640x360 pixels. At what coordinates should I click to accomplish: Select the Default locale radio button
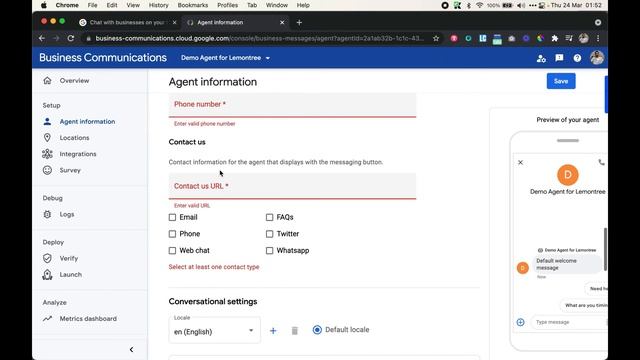tap(317, 330)
